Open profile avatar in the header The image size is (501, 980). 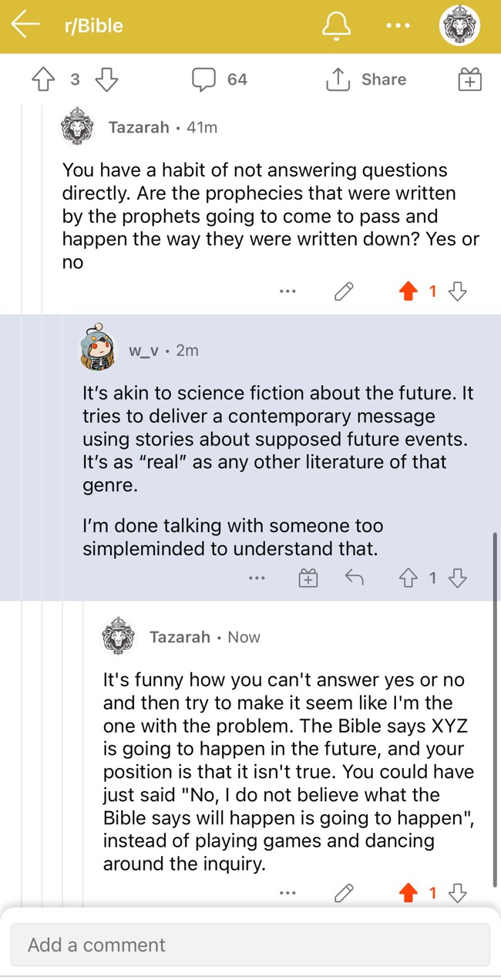459,26
